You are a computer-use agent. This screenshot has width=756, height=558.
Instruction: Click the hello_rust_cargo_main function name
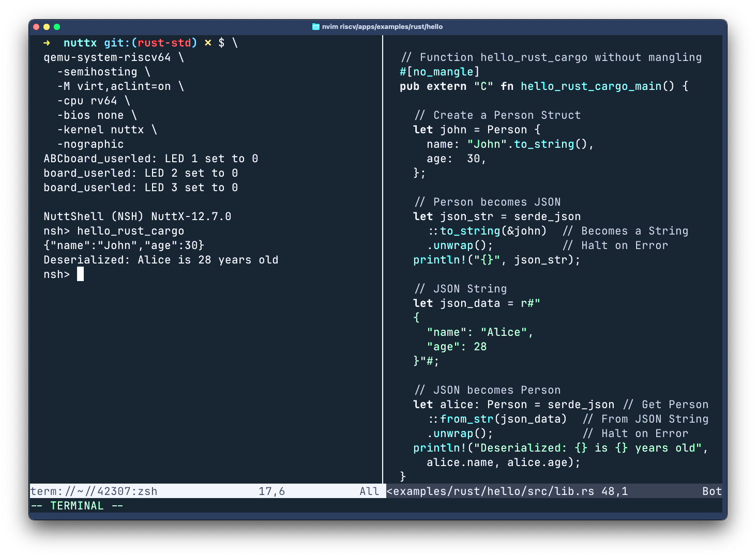coord(591,86)
